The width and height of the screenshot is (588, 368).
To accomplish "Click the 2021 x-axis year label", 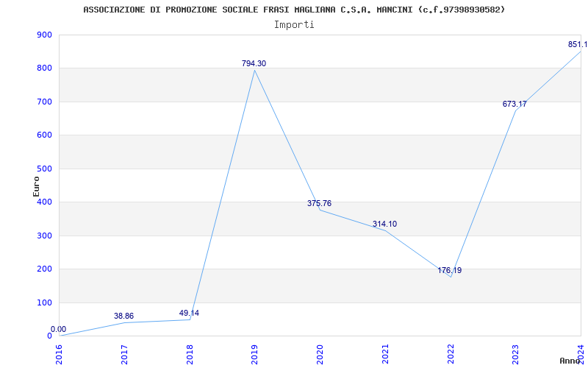I will pyautogui.click(x=385, y=354).
